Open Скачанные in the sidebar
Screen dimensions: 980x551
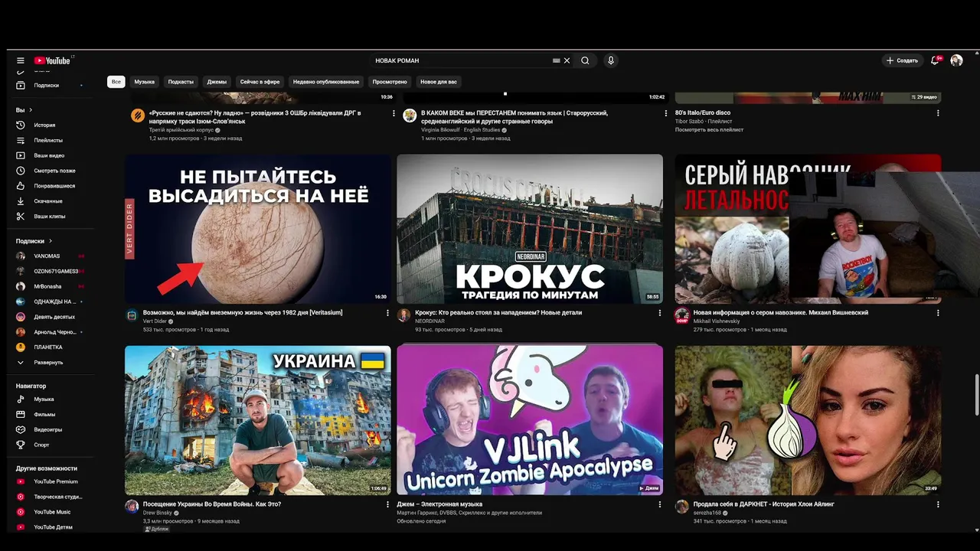click(50, 201)
